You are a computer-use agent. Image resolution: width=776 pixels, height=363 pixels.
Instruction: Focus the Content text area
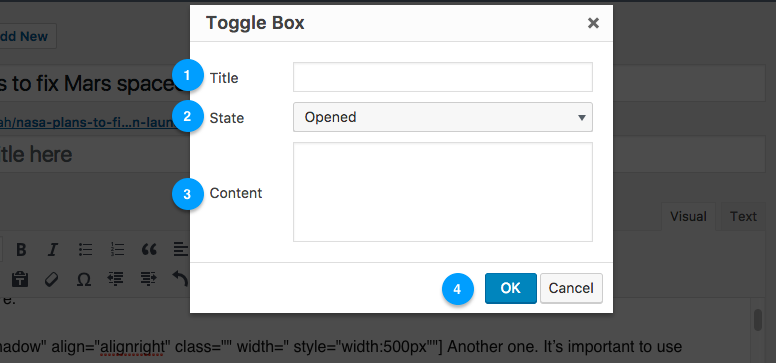pos(442,192)
